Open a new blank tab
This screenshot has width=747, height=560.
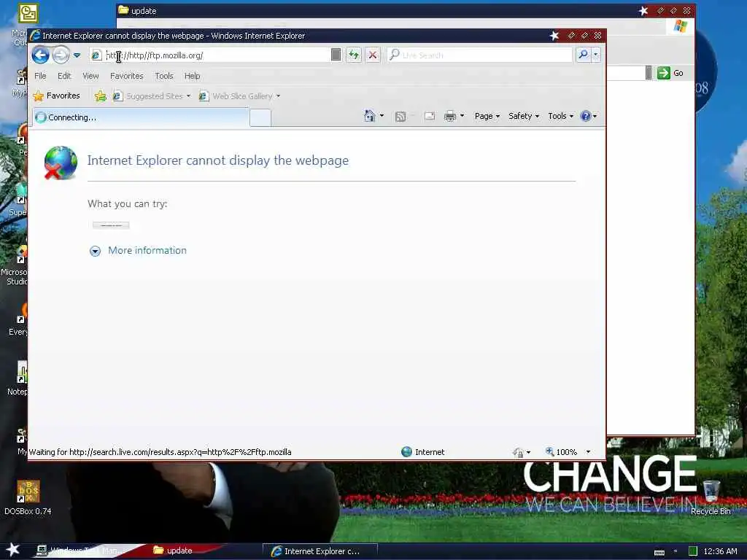pos(260,117)
